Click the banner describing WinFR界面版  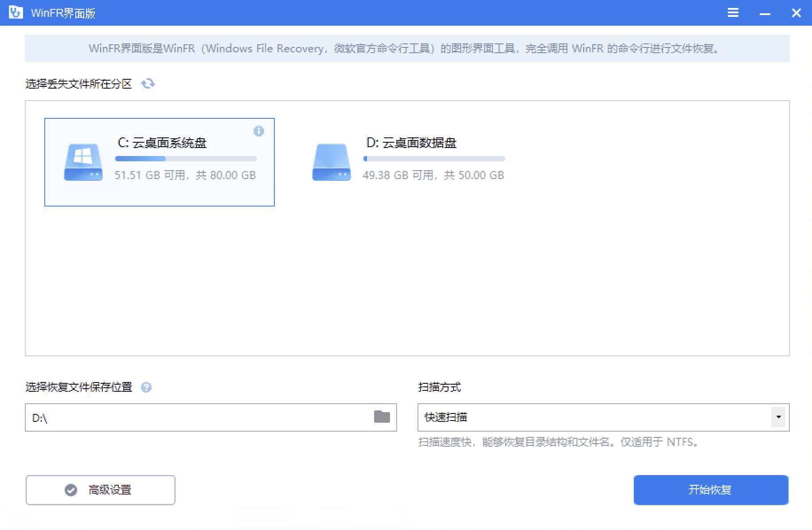coord(406,49)
